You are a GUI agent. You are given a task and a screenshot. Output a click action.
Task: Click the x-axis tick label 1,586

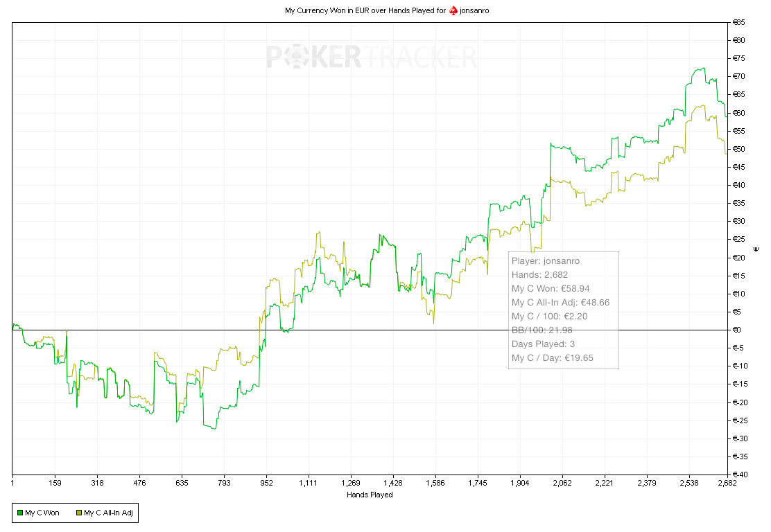coord(435,483)
